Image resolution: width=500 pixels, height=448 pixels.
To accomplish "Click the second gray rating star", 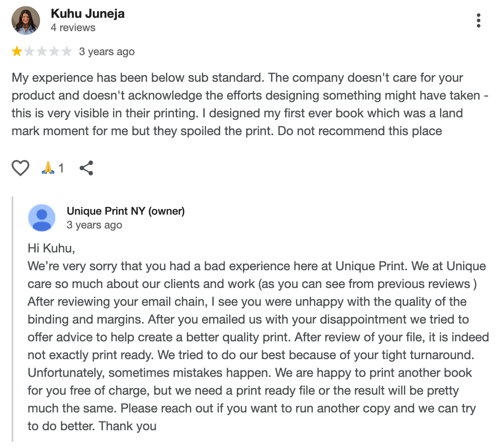I will (29, 52).
